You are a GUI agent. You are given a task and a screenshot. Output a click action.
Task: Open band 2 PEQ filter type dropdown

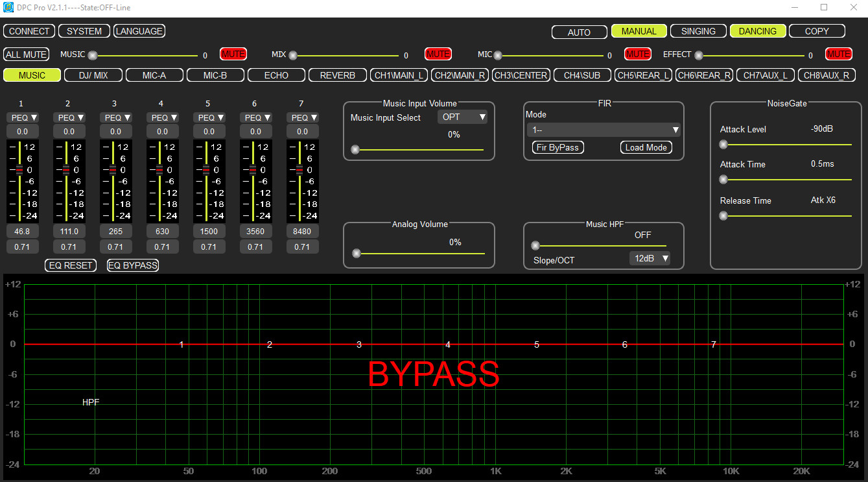tap(69, 117)
